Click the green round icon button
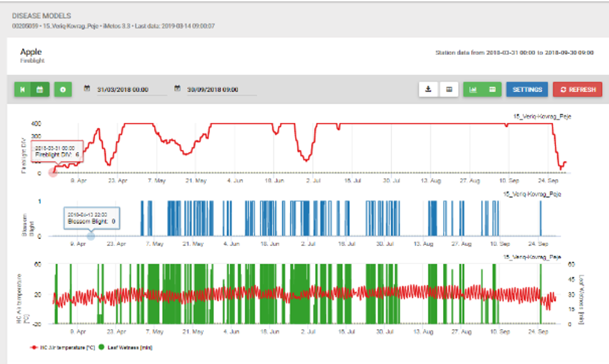The height and width of the screenshot is (364, 609). click(x=63, y=89)
